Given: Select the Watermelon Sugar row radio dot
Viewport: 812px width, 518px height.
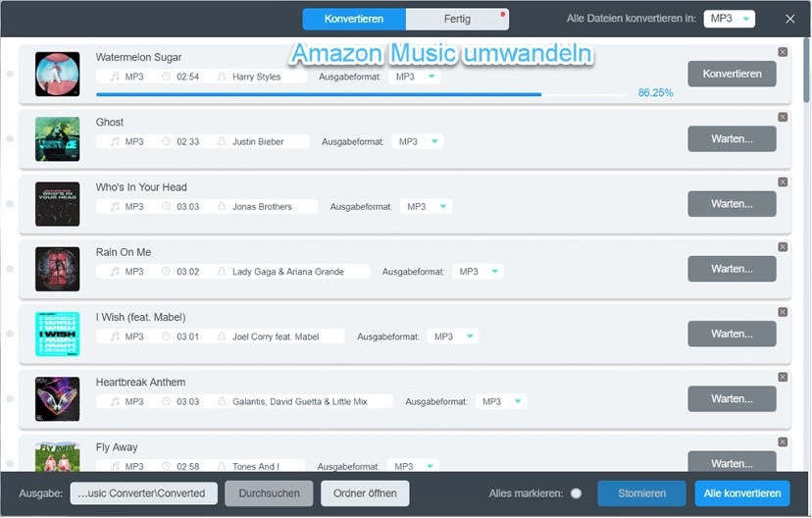Looking at the screenshot, I should point(10,75).
